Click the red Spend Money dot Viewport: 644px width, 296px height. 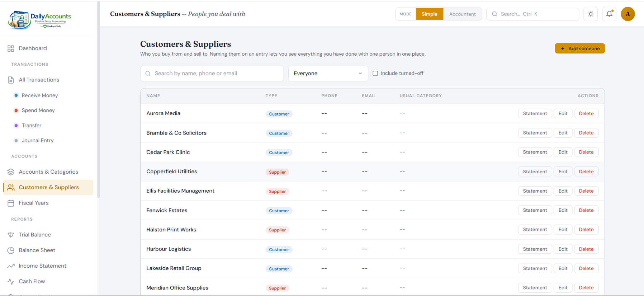point(16,111)
